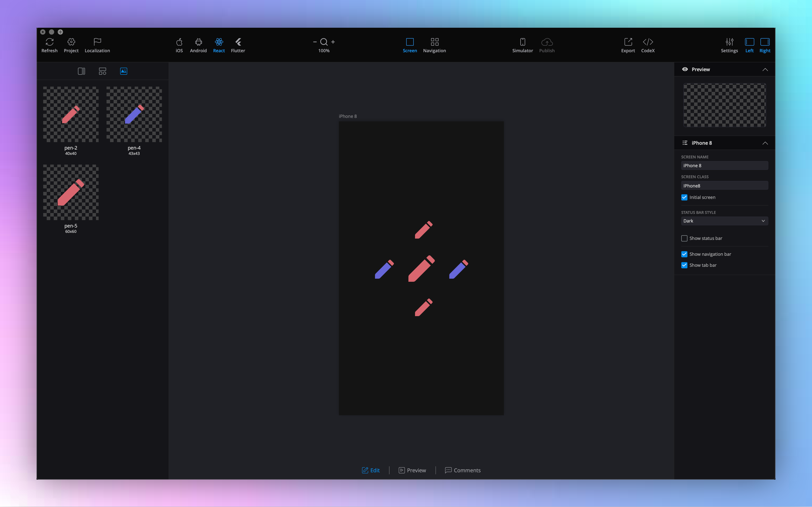Collapse the Preview panel section
The height and width of the screenshot is (507, 812).
point(765,70)
